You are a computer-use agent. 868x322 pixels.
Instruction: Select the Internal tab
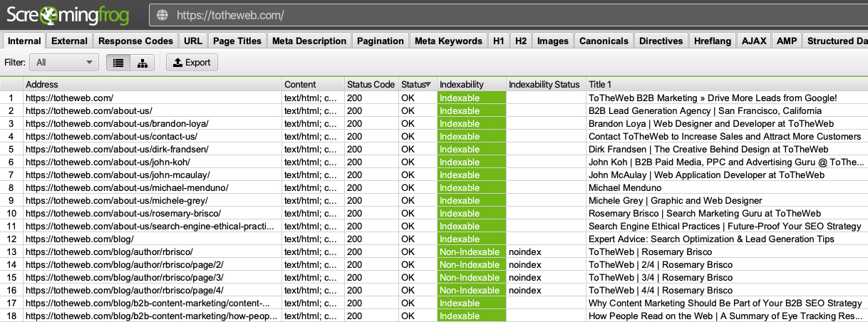(24, 41)
